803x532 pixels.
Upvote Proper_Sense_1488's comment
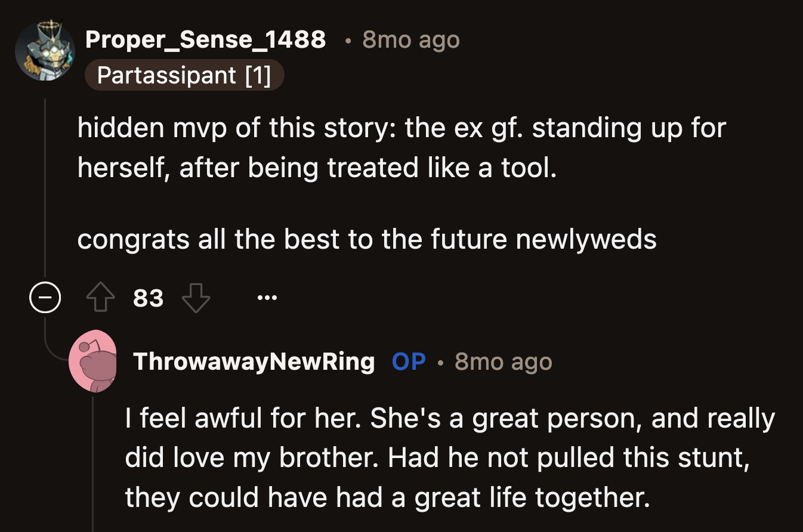pyautogui.click(x=101, y=297)
